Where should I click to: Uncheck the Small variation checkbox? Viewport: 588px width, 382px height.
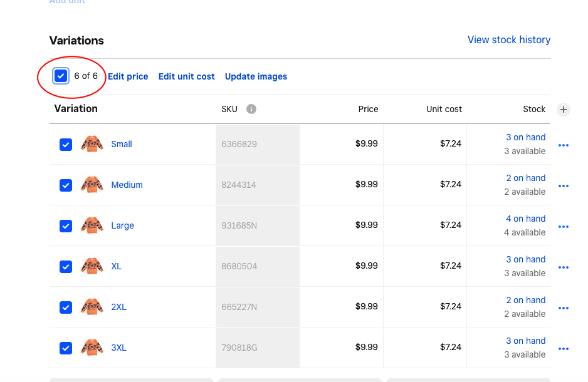coord(66,145)
